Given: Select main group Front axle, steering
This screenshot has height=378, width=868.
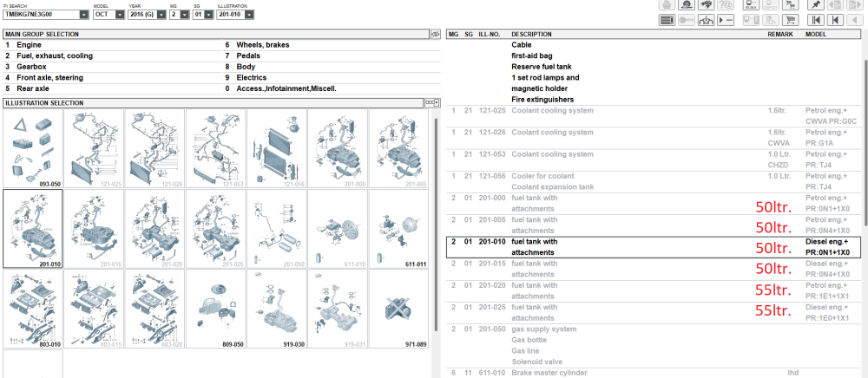Looking at the screenshot, I should tap(111, 78).
